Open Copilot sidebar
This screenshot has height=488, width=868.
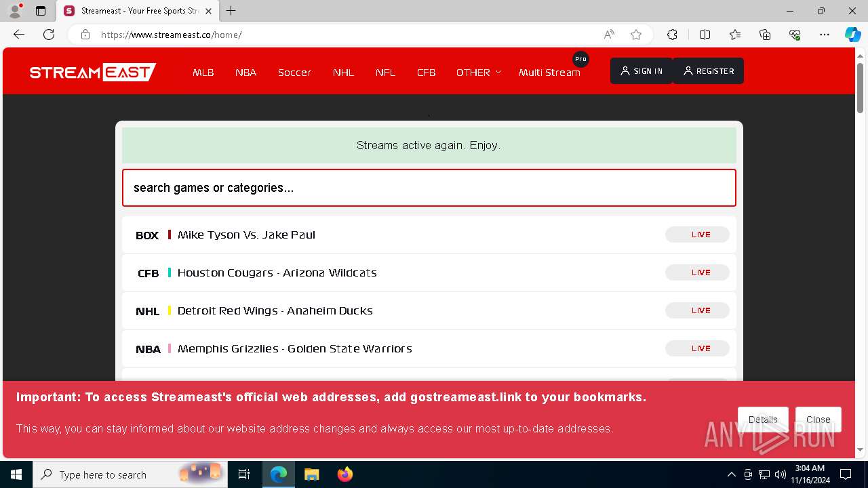point(852,35)
